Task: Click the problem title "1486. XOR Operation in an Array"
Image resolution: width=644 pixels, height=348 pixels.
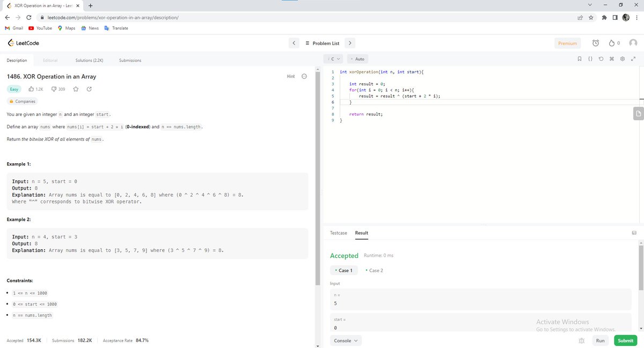Action: [52, 77]
